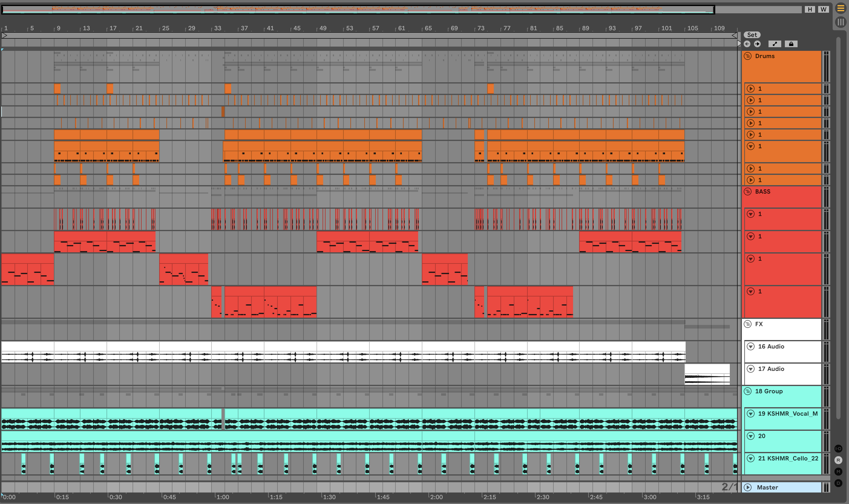This screenshot has height=504, width=849.
Task: Unfold the Master track
Action: 748,487
